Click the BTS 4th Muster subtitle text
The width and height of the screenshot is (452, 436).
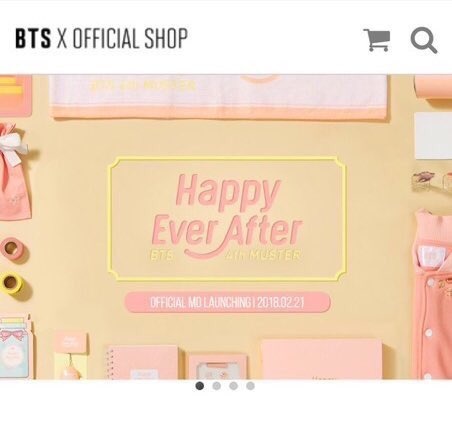(227, 255)
